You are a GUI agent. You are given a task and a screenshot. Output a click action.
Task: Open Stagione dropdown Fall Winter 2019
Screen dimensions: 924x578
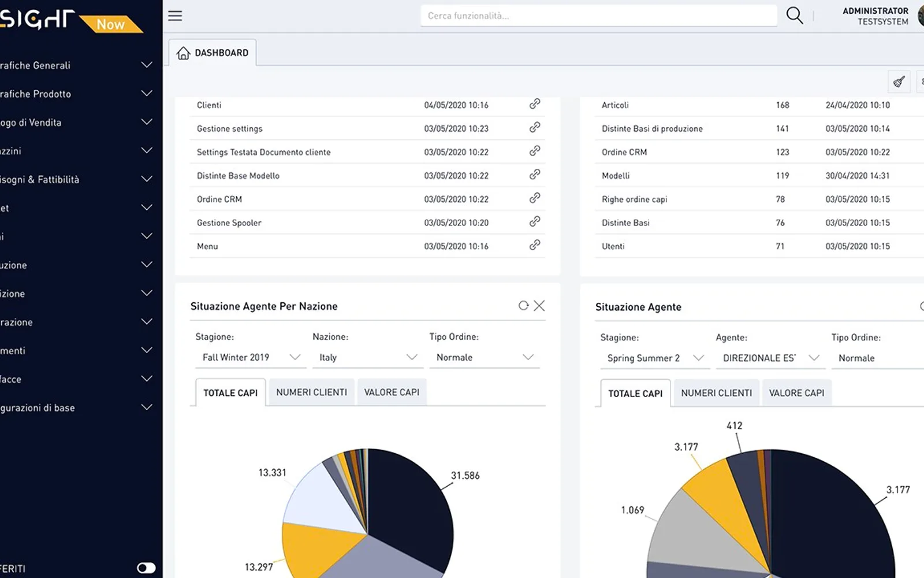[x=251, y=357]
